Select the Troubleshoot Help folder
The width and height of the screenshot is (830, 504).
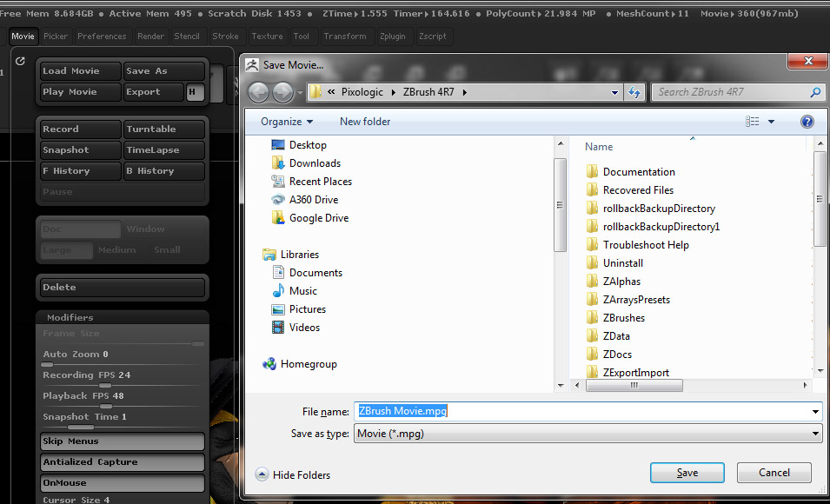point(638,244)
